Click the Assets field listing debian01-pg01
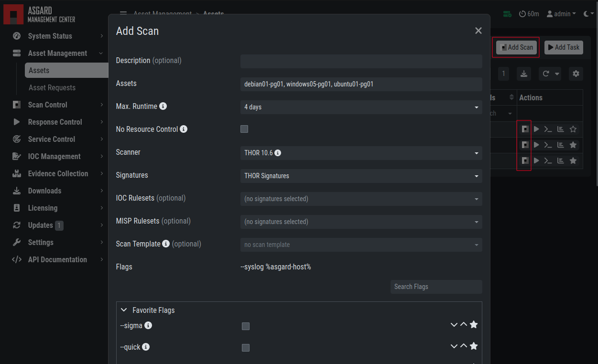 tap(361, 84)
